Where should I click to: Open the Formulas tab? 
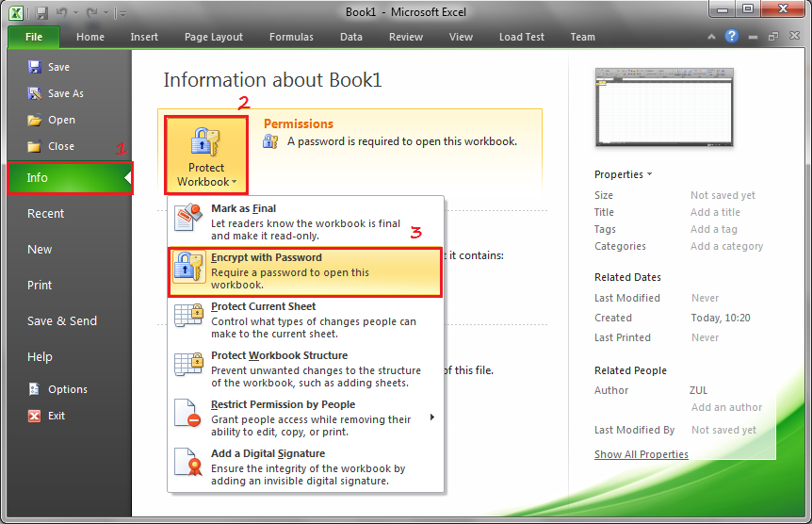coord(291,37)
